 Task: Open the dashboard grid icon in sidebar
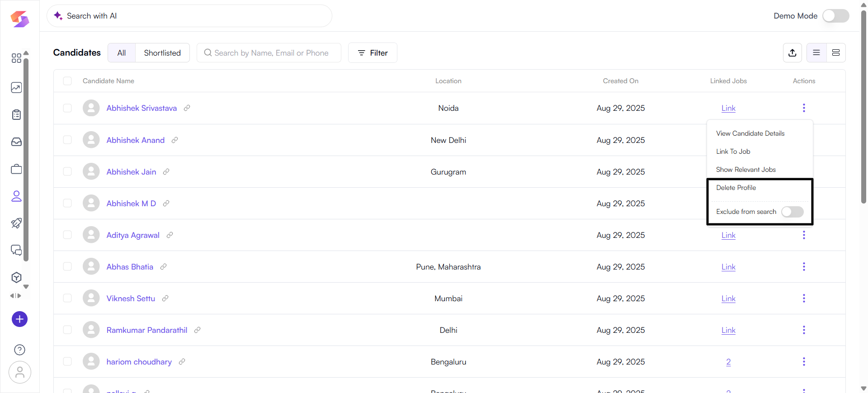pos(16,58)
